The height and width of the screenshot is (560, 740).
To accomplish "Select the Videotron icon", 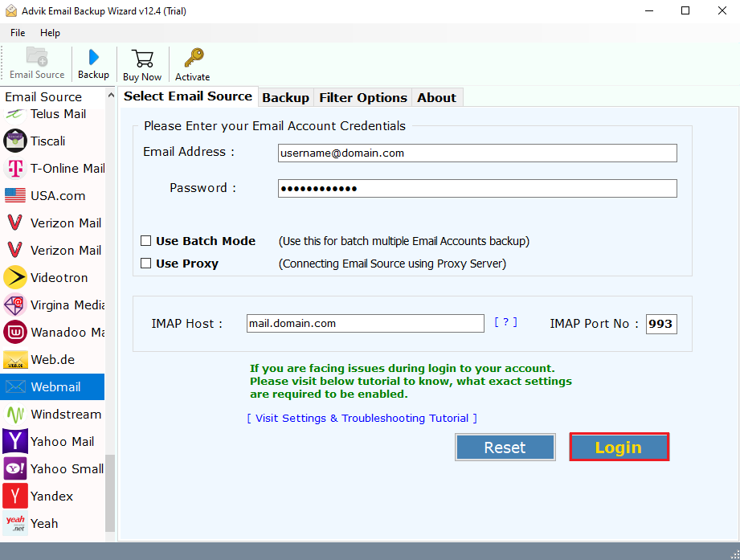I will coord(15,277).
